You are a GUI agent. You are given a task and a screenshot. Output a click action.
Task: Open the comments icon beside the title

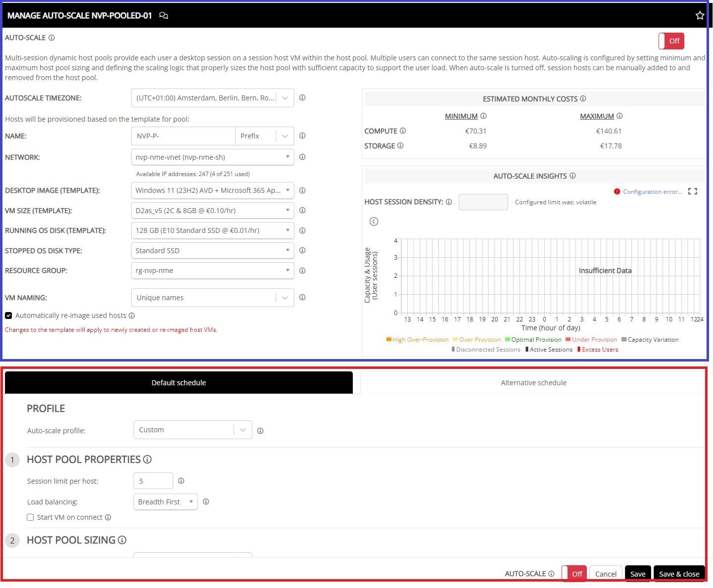(x=164, y=16)
